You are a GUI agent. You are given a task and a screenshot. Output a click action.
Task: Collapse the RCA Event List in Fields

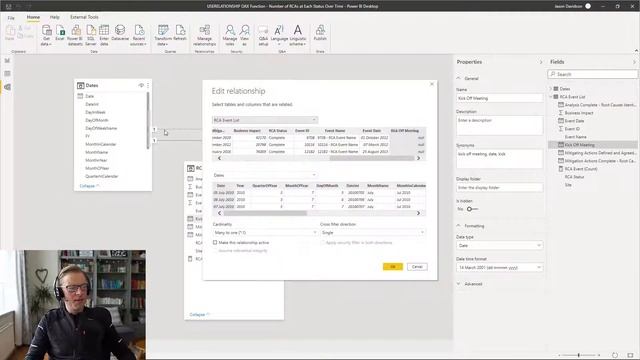(550, 97)
